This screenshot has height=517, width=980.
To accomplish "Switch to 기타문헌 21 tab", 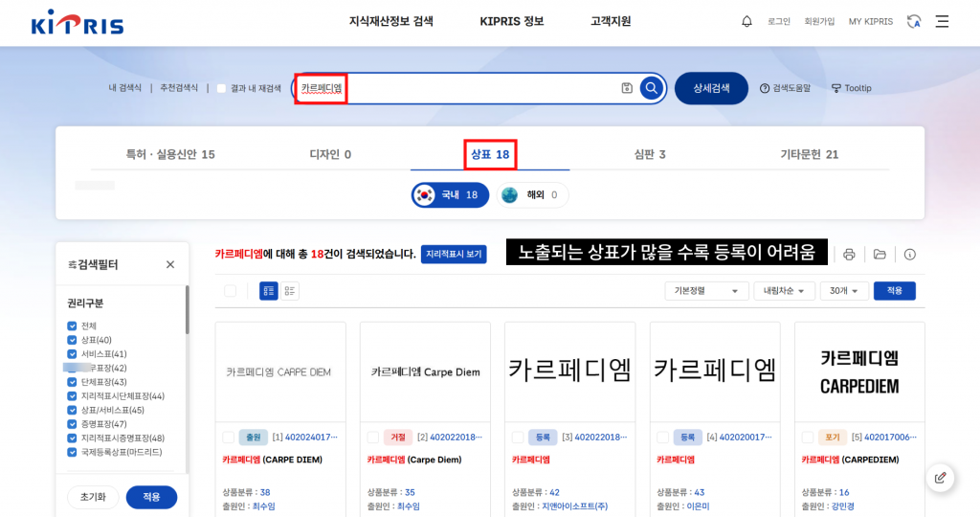I will coord(810,154).
